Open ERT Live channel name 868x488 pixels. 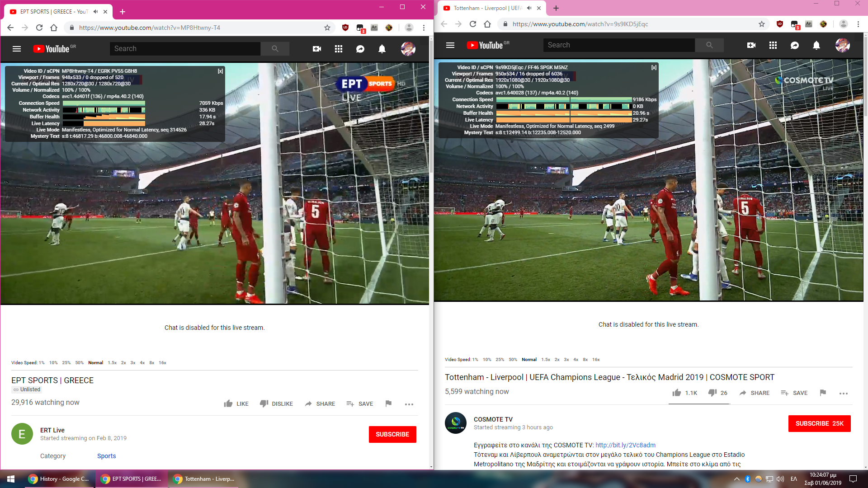pyautogui.click(x=52, y=430)
